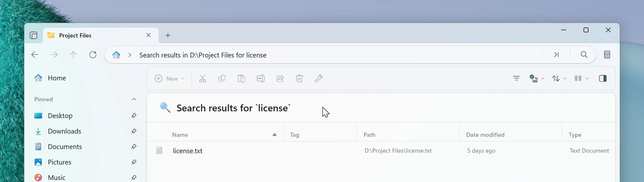Image resolution: width=644 pixels, height=182 pixels.
Task: Toggle the details pane panel
Action: [603, 78]
